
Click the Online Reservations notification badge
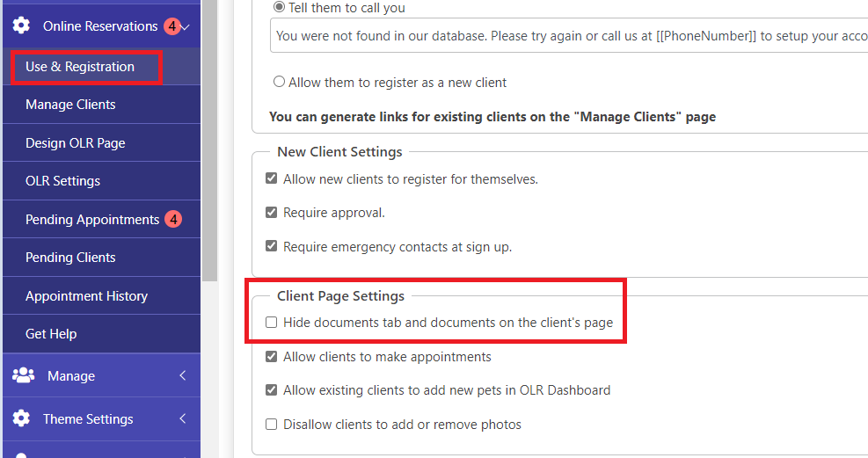[172, 26]
